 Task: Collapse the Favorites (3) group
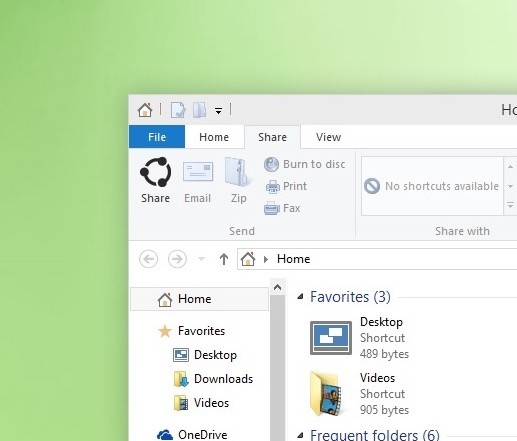point(300,296)
